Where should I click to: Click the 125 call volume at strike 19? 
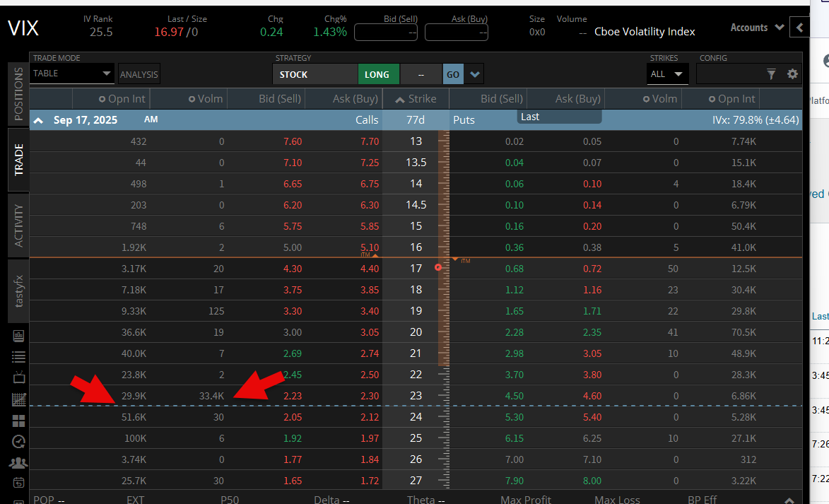216,311
